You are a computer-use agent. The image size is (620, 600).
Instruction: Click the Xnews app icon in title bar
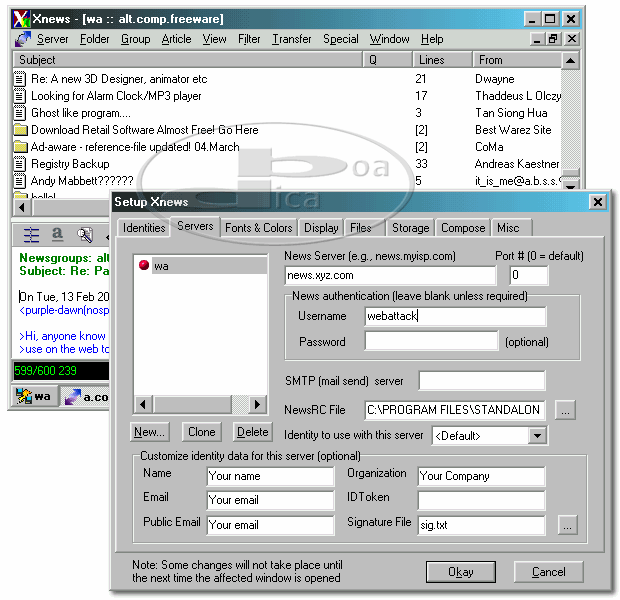pos(21,19)
